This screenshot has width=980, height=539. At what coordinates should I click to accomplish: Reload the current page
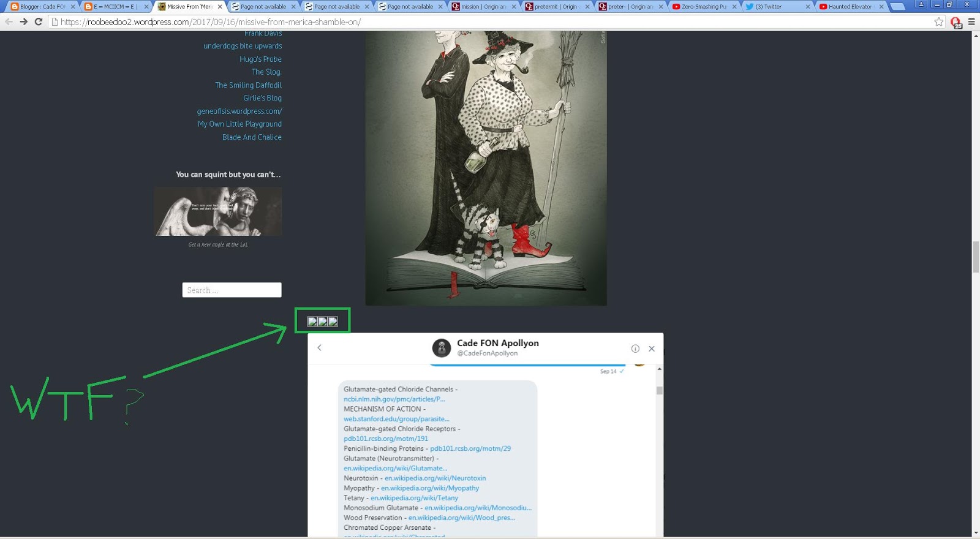pos(38,21)
